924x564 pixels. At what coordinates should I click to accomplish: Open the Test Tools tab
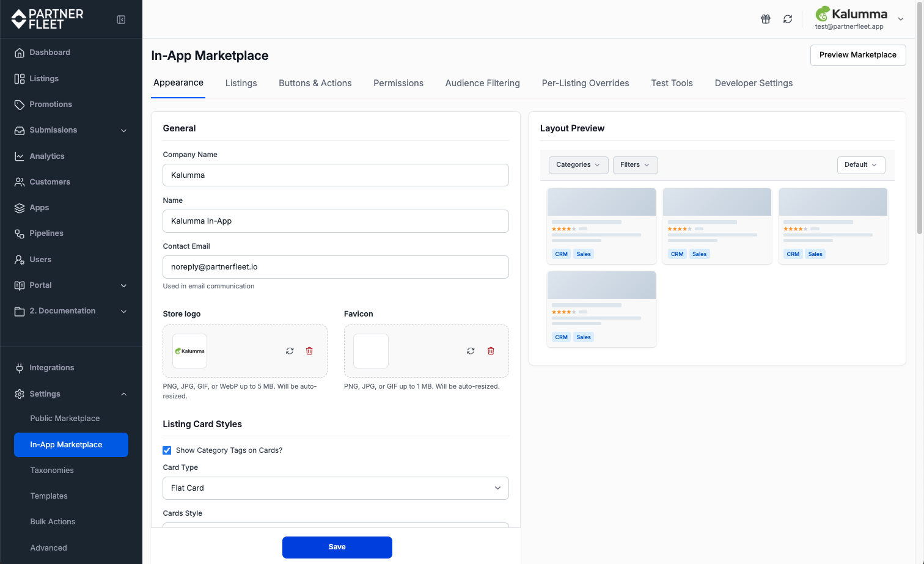click(x=672, y=83)
